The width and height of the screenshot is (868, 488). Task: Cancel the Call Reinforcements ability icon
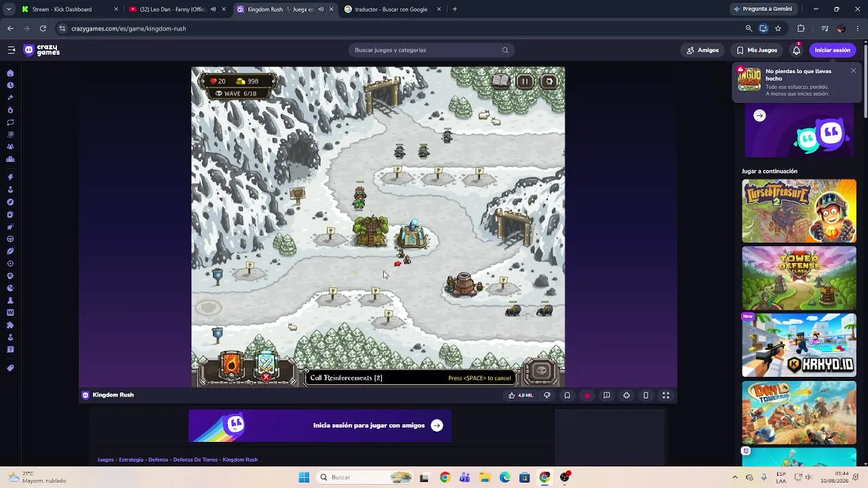266,366
